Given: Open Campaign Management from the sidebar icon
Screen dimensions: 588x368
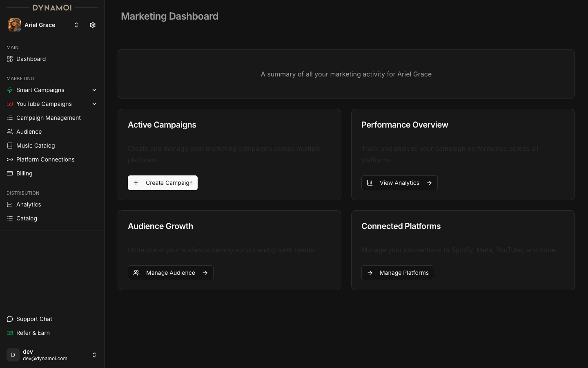Looking at the screenshot, I should pos(9,118).
